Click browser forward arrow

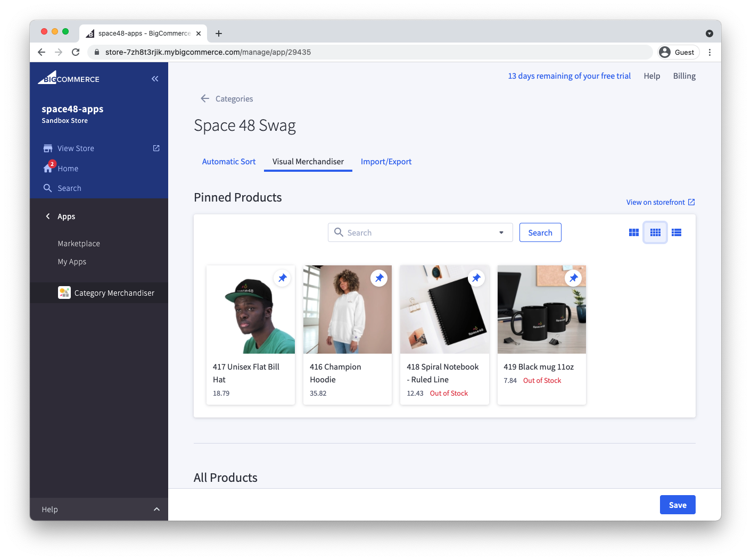(x=59, y=52)
